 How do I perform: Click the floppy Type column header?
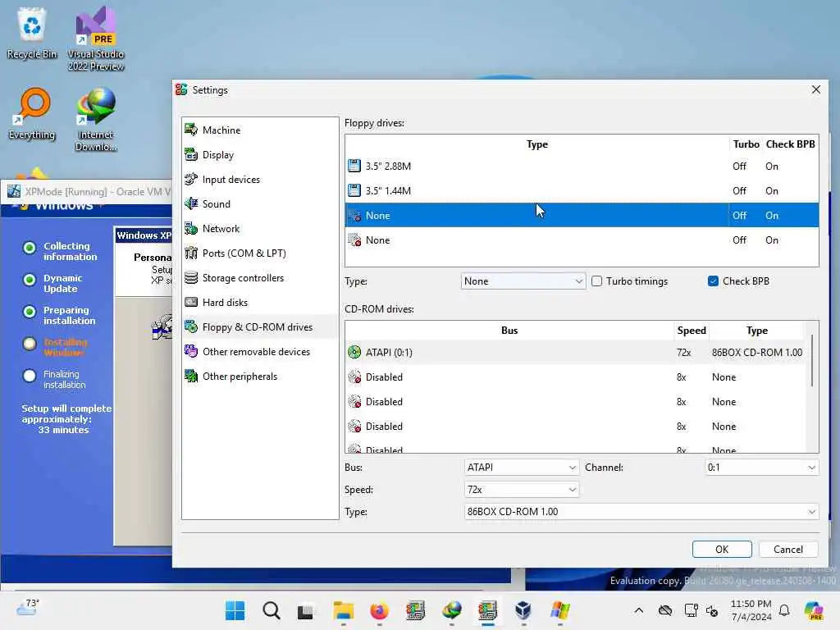point(536,144)
